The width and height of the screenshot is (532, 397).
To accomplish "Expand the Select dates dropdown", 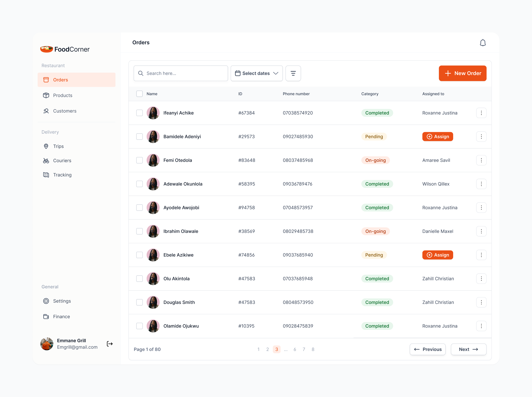I will click(256, 73).
